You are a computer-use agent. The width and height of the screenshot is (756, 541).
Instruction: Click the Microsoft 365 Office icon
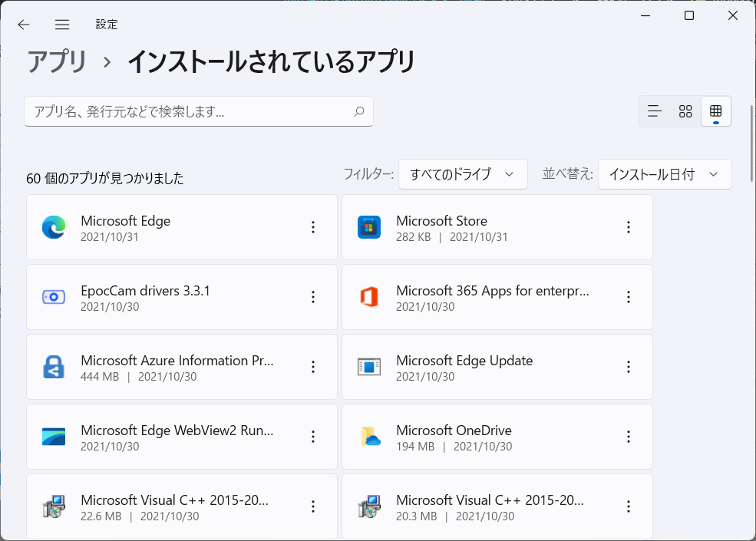point(369,297)
